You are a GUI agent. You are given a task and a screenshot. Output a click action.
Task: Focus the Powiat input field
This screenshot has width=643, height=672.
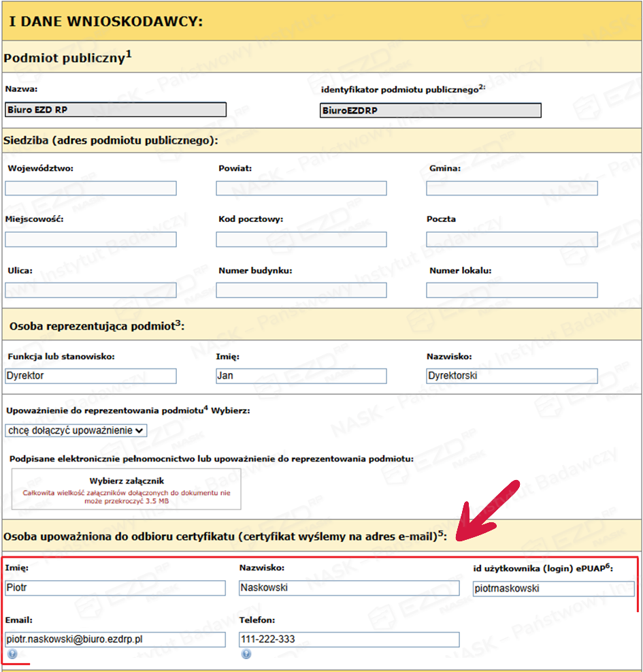(x=301, y=189)
